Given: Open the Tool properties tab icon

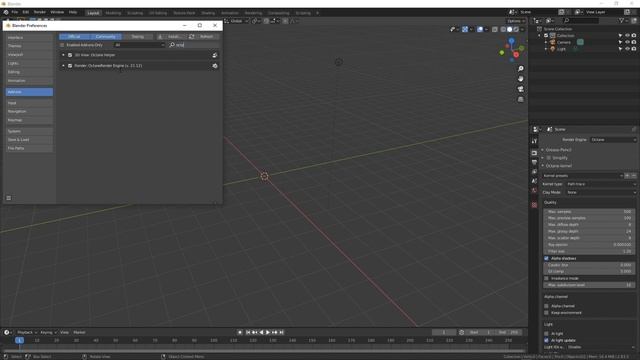Looking at the screenshot, I should 534,141.
